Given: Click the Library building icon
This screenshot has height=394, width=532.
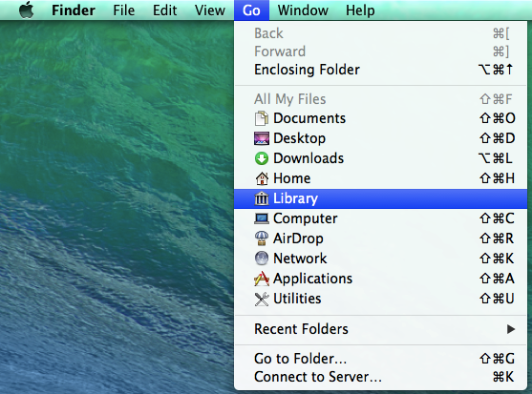Looking at the screenshot, I should (262, 198).
